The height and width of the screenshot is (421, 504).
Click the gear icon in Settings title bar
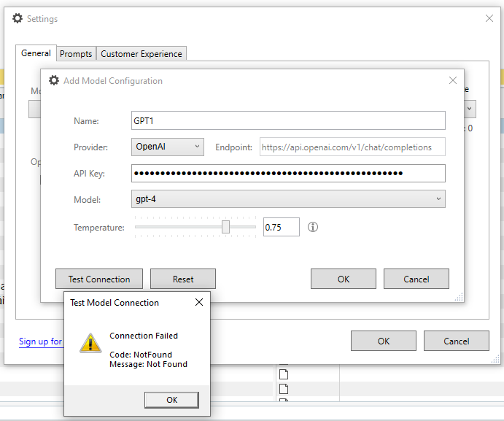[x=18, y=19]
